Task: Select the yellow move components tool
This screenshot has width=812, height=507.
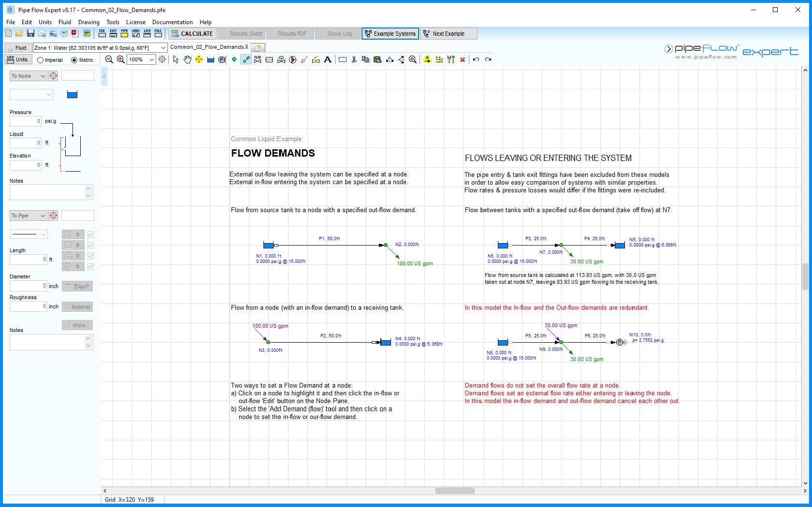Action: click(199, 59)
